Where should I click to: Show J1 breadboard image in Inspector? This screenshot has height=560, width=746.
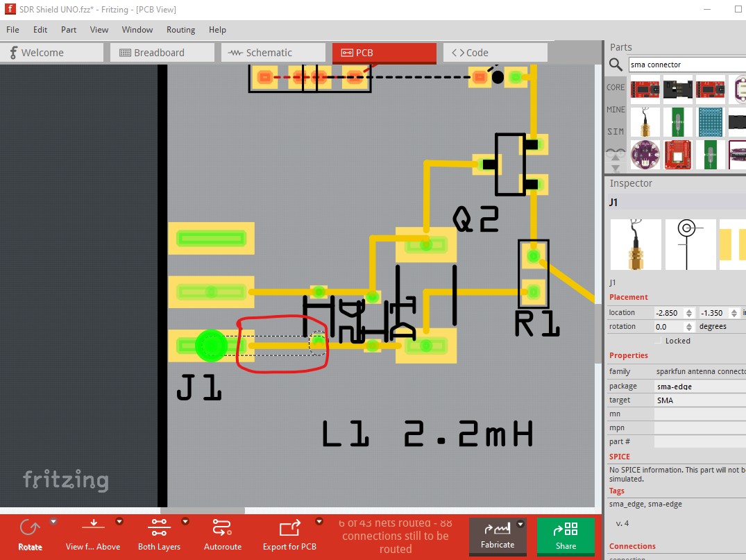(636, 244)
